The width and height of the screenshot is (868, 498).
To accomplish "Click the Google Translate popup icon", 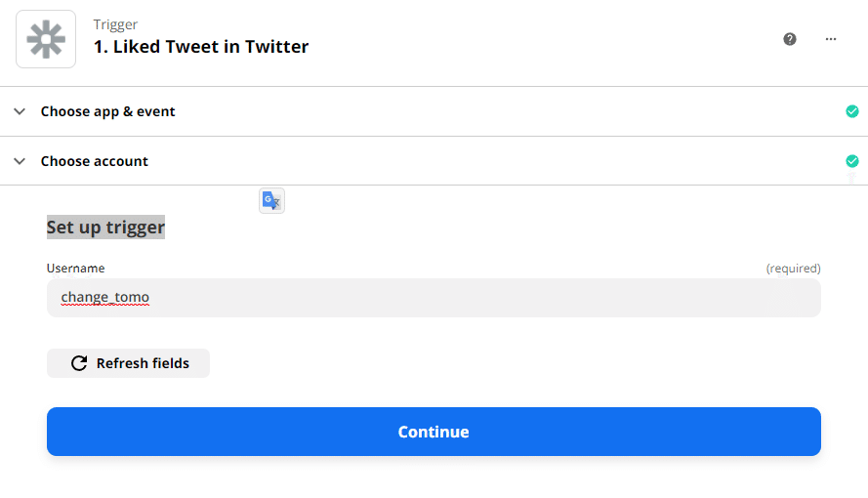I will tap(271, 200).
